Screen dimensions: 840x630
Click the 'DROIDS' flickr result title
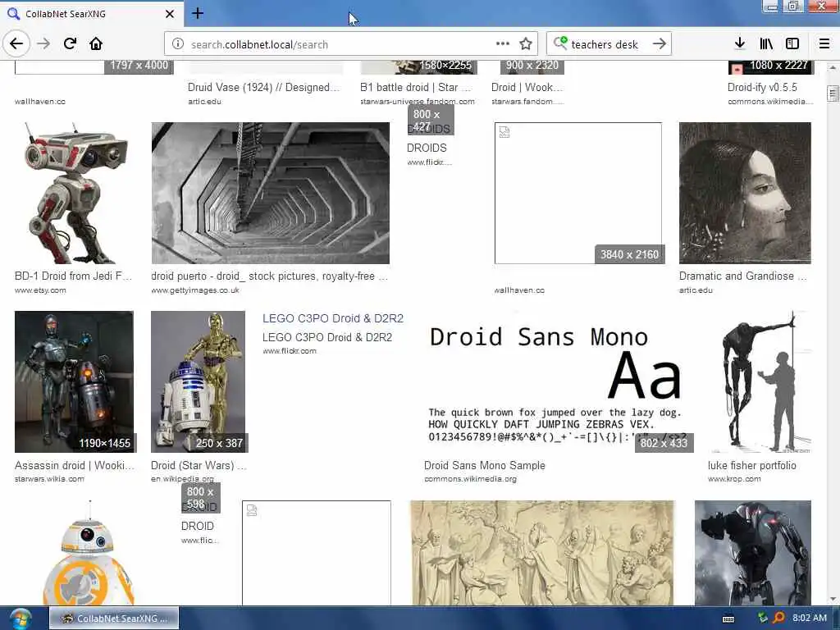tap(427, 148)
